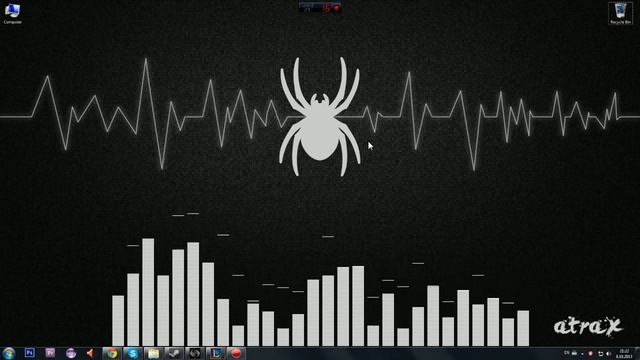Image resolution: width=640 pixels, height=360 pixels.
Task: Launch Premiere Pro from the taskbar
Action: (50, 353)
